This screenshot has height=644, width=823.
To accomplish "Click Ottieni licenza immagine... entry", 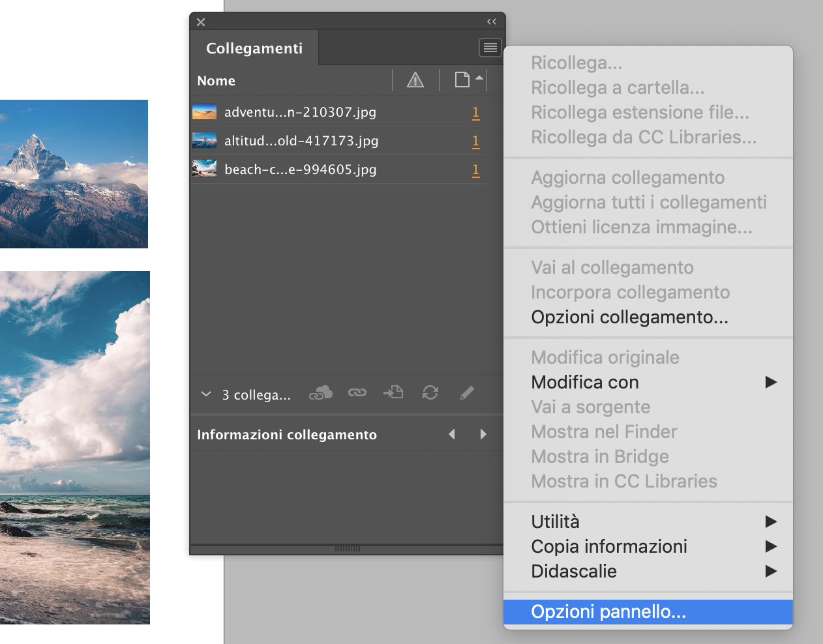I will click(x=648, y=227).
